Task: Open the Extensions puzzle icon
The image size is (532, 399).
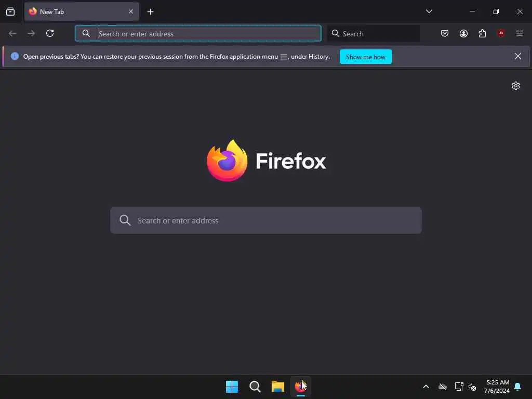Action: coord(482,33)
